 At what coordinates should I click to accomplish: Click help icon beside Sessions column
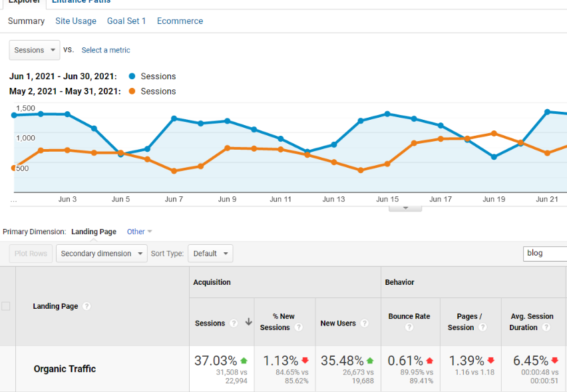(x=234, y=323)
